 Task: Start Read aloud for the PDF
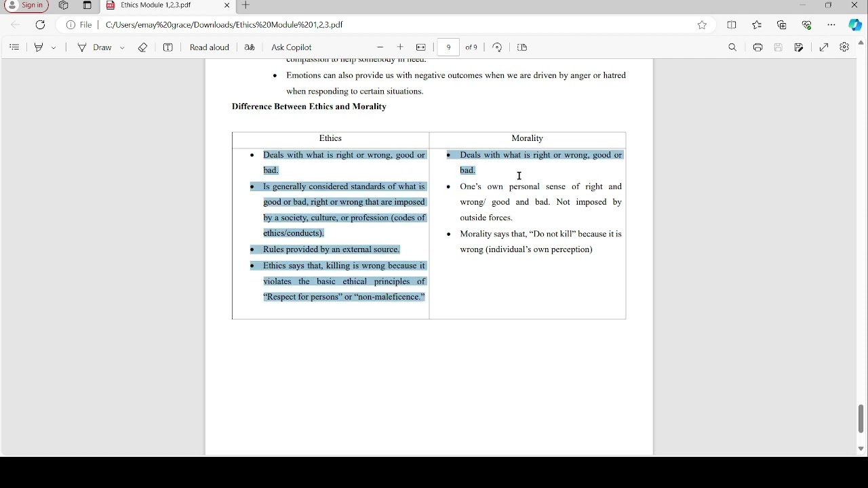pos(209,47)
